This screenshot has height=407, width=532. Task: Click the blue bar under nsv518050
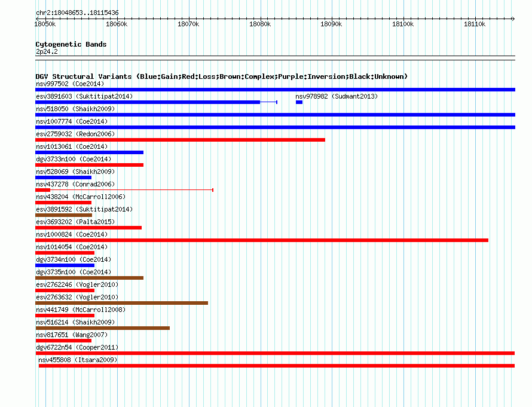coord(275,115)
